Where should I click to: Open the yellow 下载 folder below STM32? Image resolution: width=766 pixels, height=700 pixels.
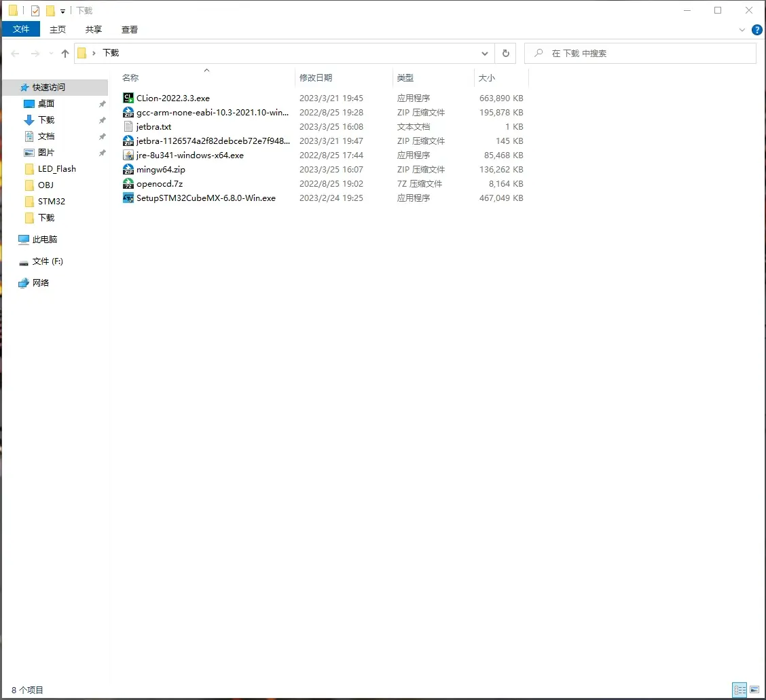tap(46, 217)
